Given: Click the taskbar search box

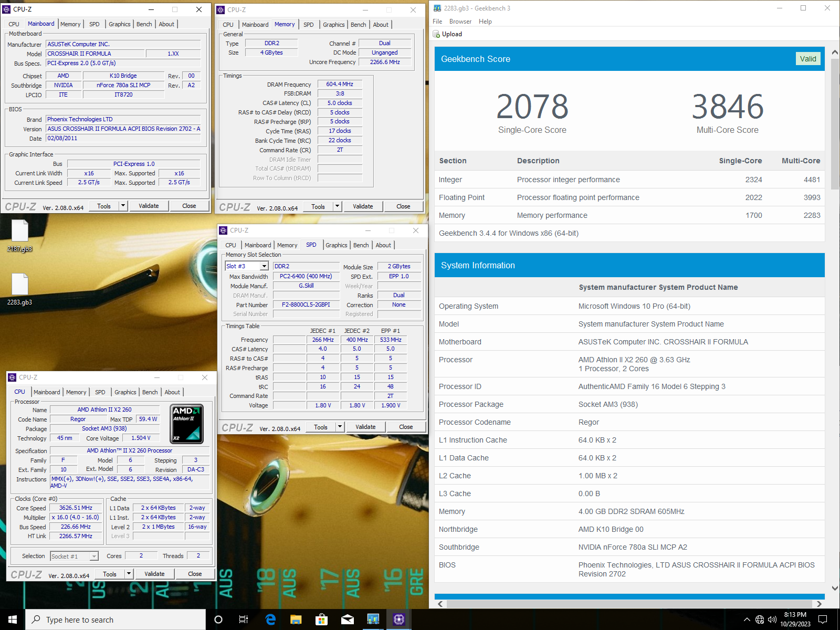Looking at the screenshot, I should tap(115, 619).
